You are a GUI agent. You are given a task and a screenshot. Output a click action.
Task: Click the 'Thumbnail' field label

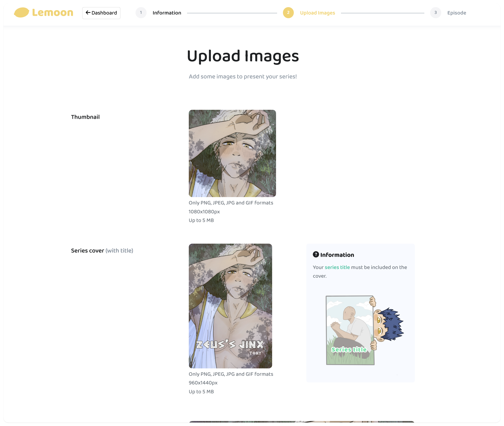click(x=85, y=117)
